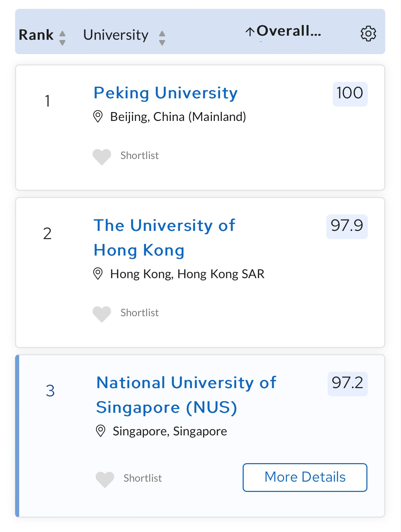
Task: Toggle shortlist heart for Peking University
Action: [102, 157]
